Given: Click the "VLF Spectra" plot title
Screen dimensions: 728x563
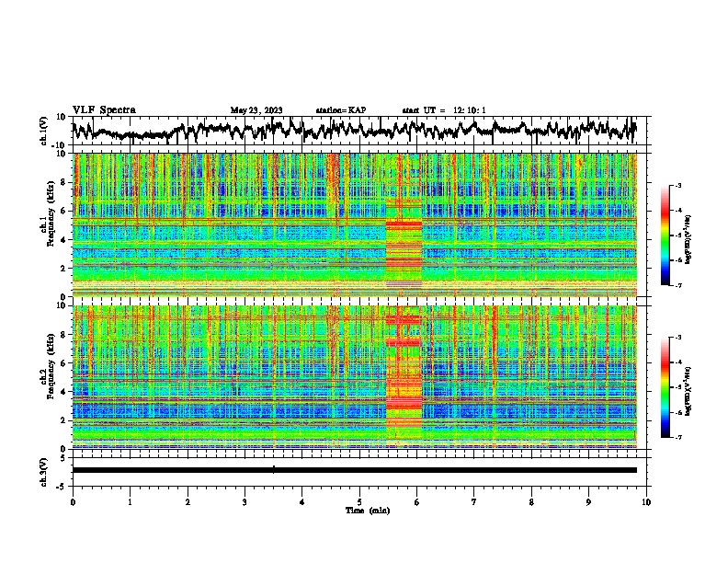Looking at the screenshot, I should click(x=104, y=110).
